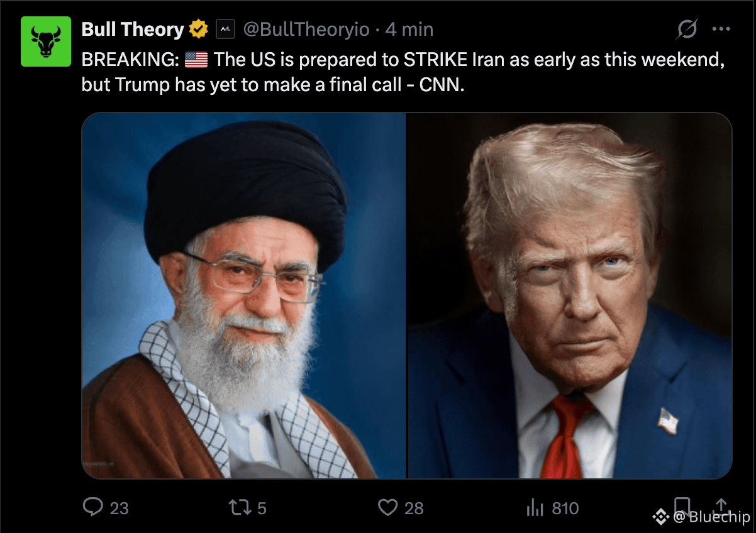Open view analytics via the bar-chart icon

point(535,508)
